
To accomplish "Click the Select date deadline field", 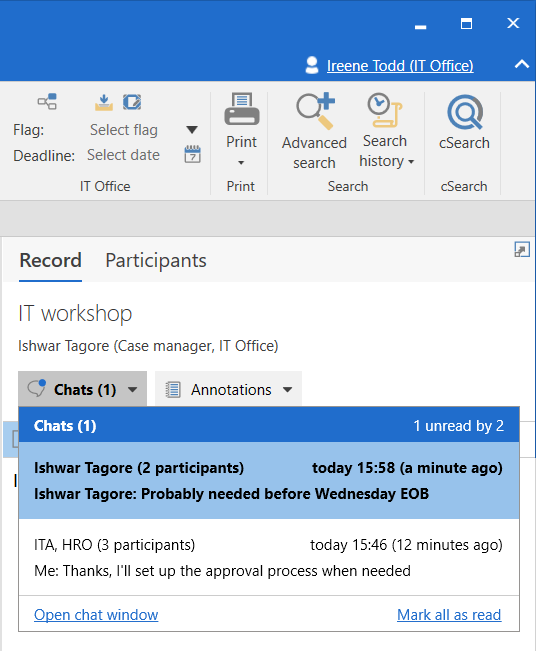I will [124, 155].
